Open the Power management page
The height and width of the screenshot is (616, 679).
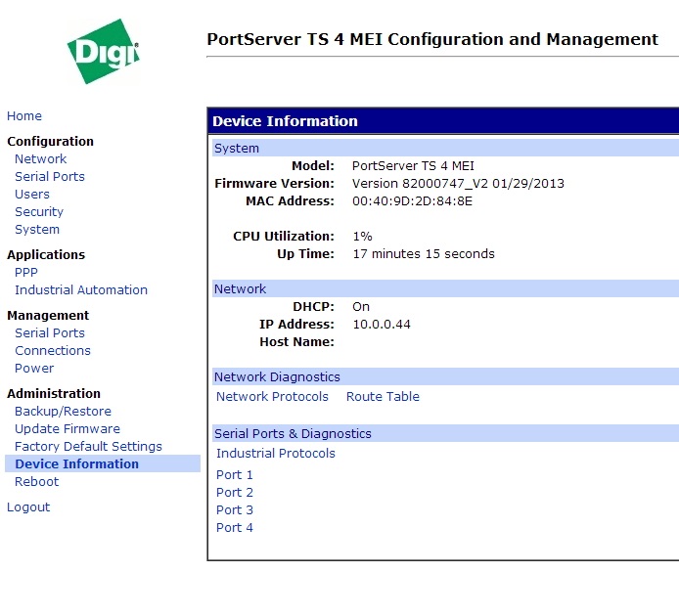click(34, 369)
